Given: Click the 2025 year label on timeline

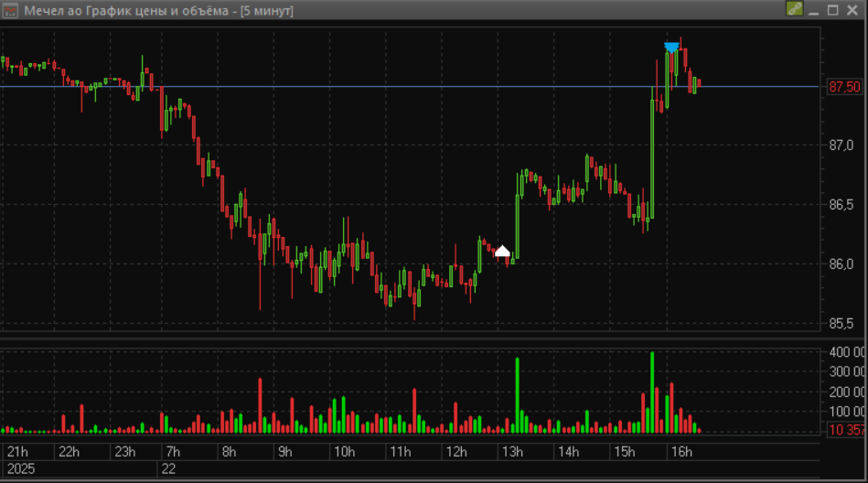Looking at the screenshot, I should point(20,469).
